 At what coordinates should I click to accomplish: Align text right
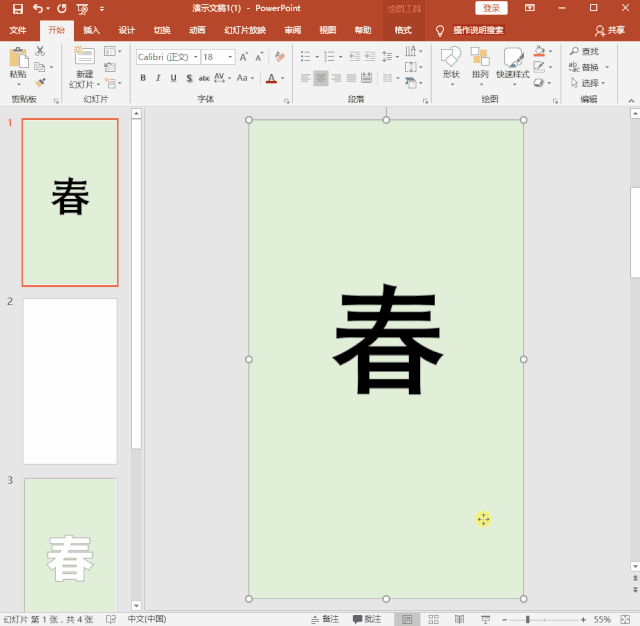click(x=336, y=78)
